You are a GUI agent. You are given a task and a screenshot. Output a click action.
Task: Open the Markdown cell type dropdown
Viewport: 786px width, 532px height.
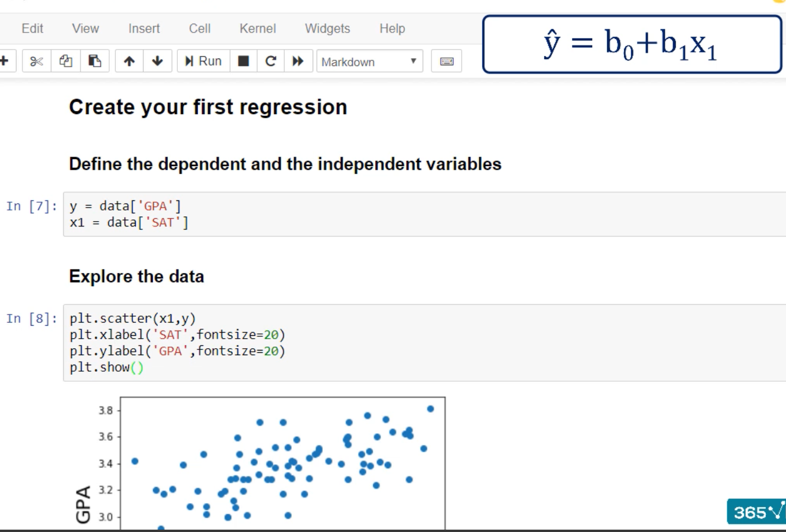369,61
